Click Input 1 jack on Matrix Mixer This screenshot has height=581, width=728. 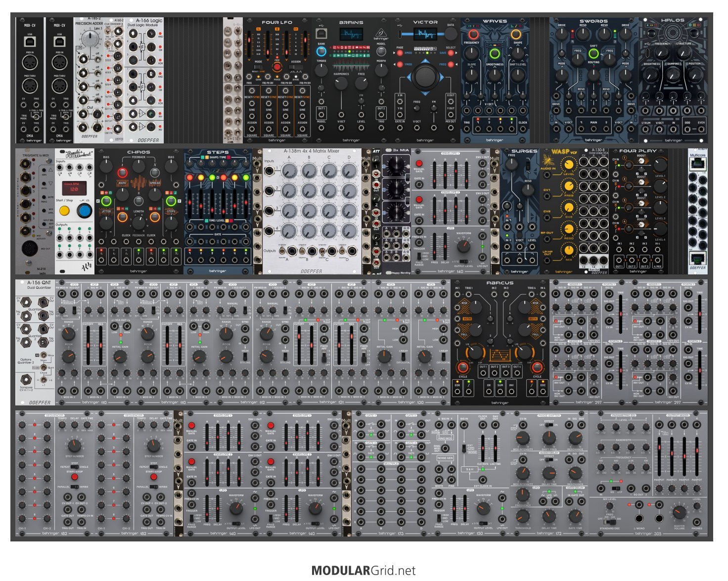tap(270, 171)
